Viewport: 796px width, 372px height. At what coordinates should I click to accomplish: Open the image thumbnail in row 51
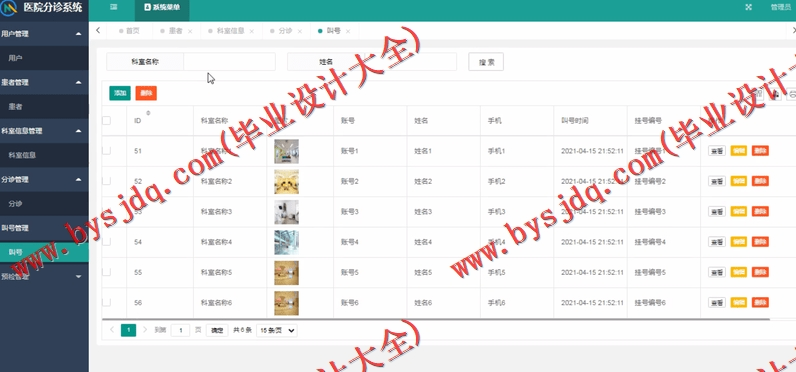286,151
